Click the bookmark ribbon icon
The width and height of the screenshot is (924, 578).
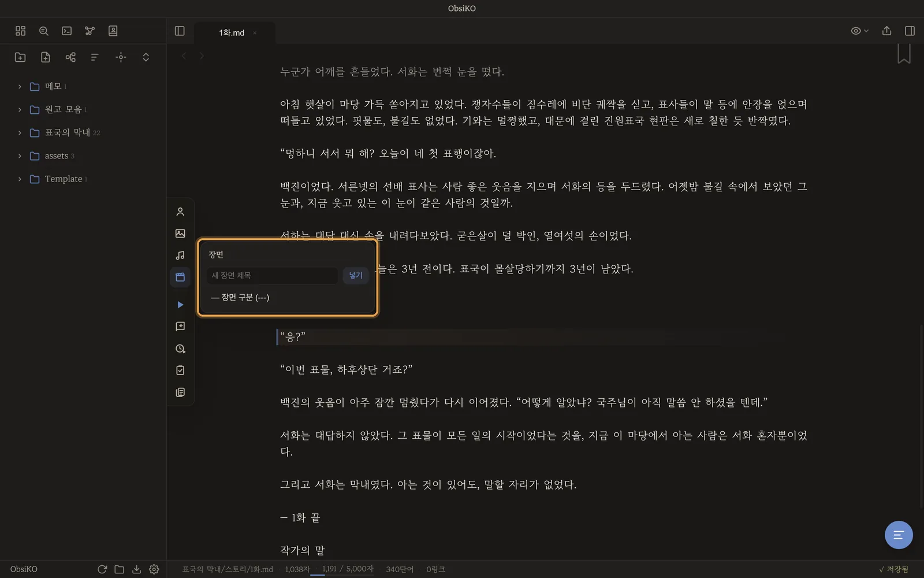point(904,53)
